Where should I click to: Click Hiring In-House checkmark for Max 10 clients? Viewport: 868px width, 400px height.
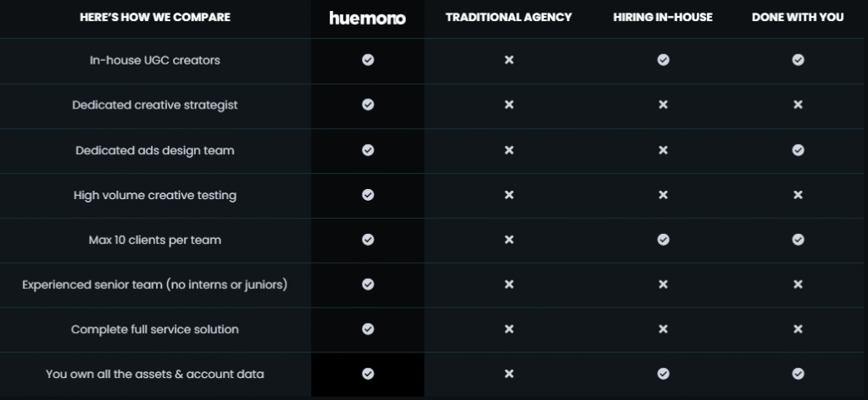point(663,240)
